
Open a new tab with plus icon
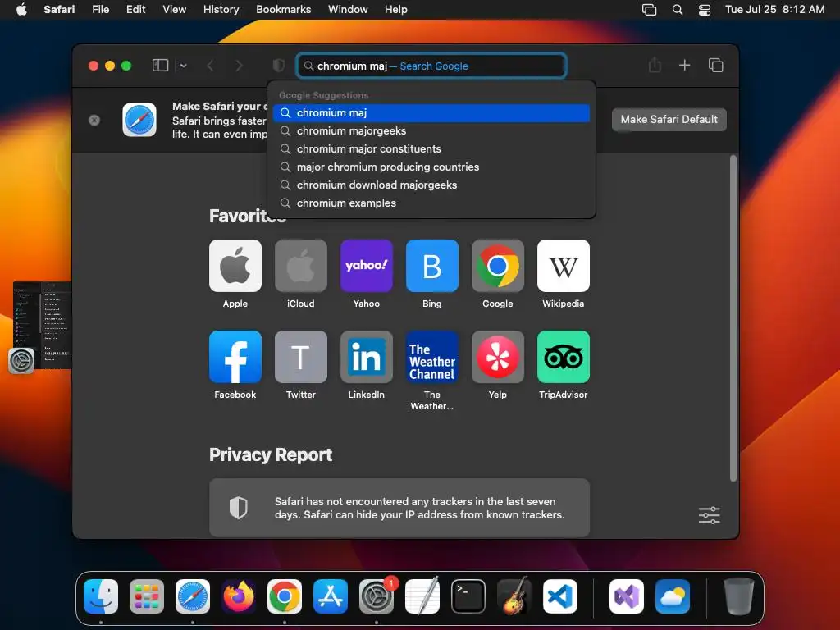point(685,66)
